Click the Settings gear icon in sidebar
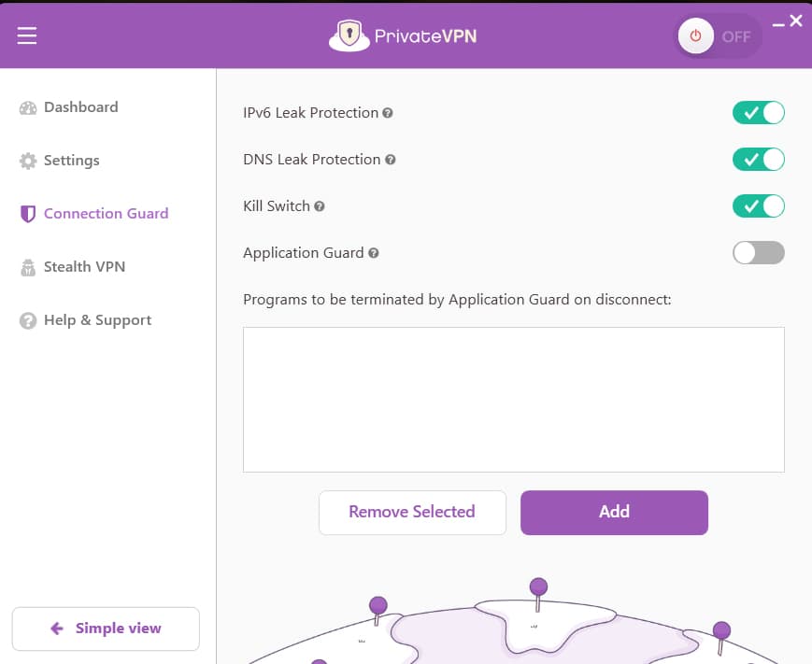Image resolution: width=812 pixels, height=664 pixels. (28, 161)
